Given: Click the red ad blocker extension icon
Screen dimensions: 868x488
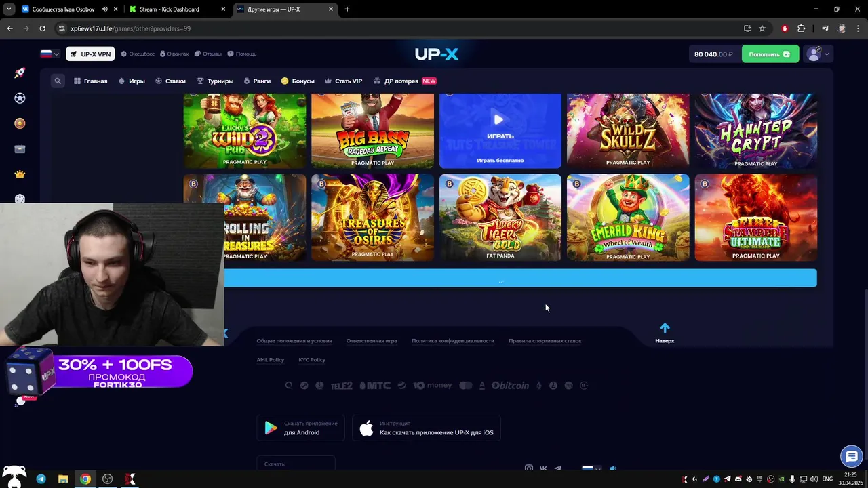Looking at the screenshot, I should pos(785,28).
